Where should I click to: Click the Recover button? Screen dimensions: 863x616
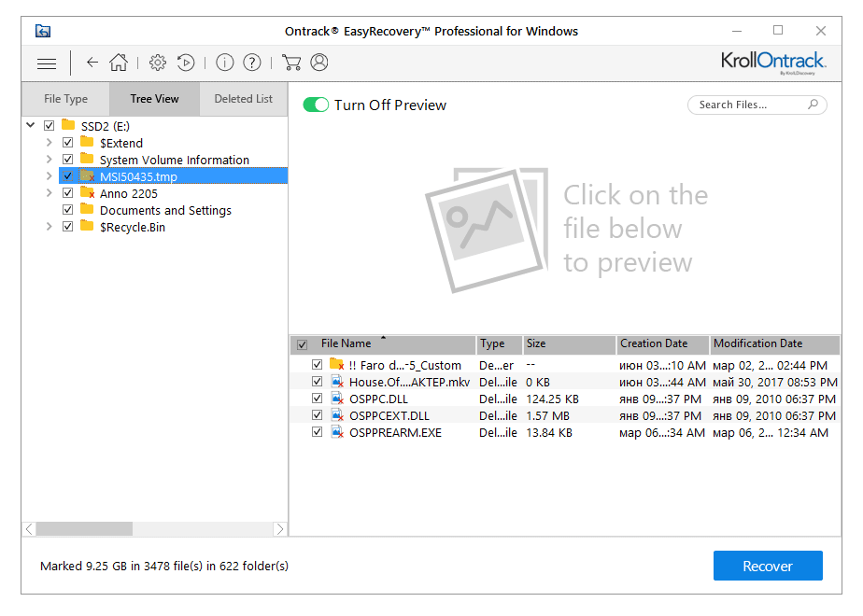pyautogui.click(x=768, y=566)
